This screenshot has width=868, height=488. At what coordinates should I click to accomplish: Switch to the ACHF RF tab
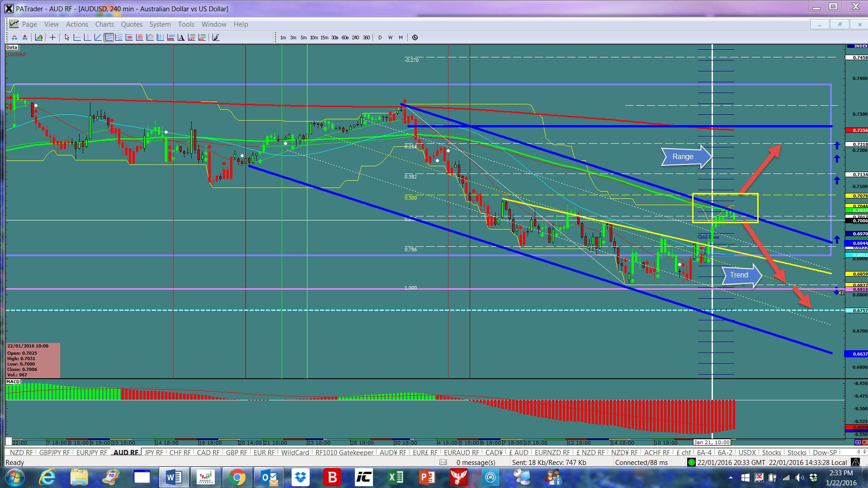point(656,452)
